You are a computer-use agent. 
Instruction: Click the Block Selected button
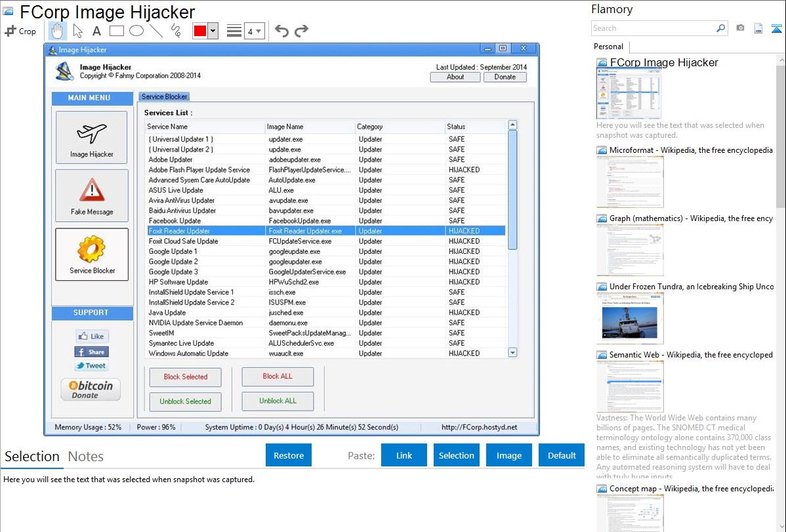click(x=186, y=377)
